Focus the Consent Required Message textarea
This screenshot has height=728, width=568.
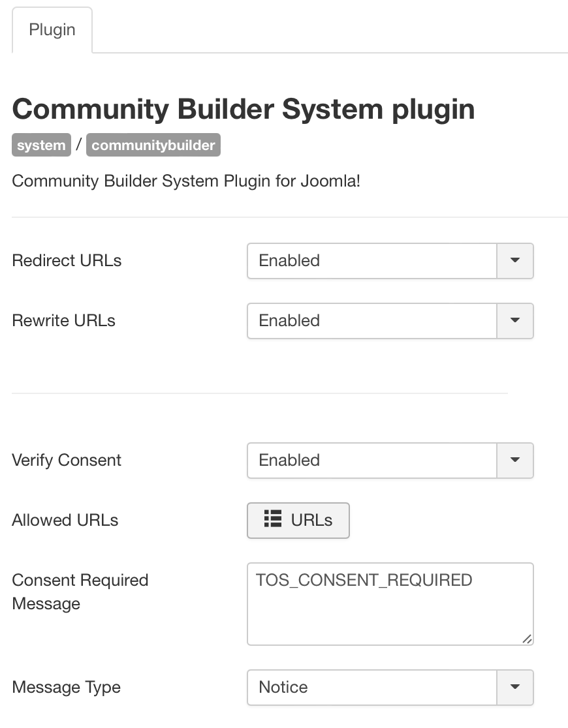390,603
